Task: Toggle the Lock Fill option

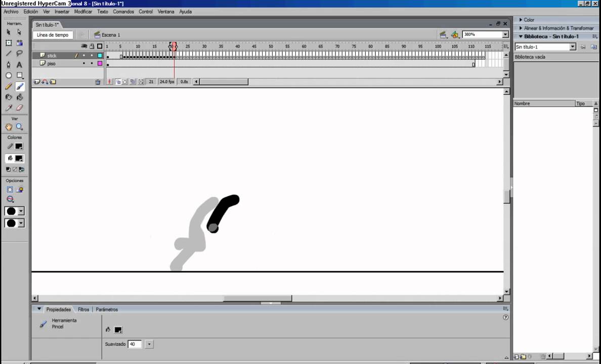Action: (x=20, y=189)
